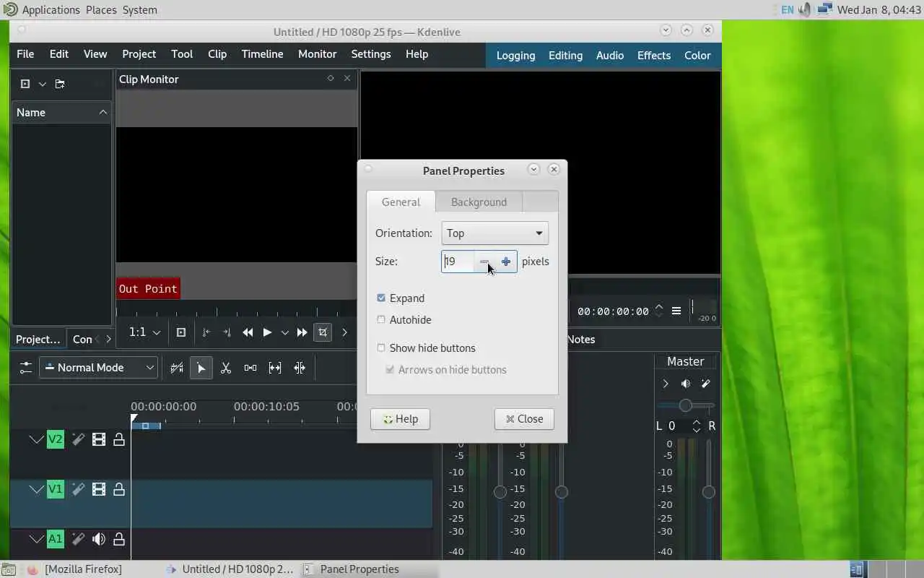The height and width of the screenshot is (578, 924).
Task: Switch to Audio workspace layout
Action: click(610, 55)
